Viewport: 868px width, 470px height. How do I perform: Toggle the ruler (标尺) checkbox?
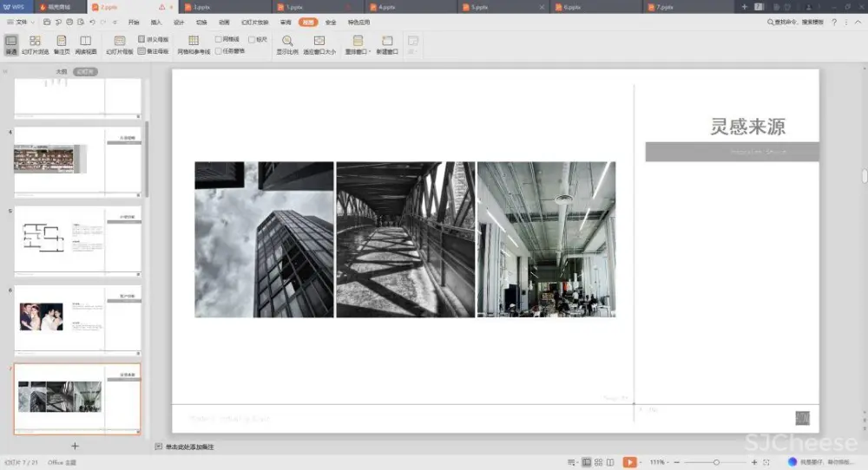[x=252, y=40]
